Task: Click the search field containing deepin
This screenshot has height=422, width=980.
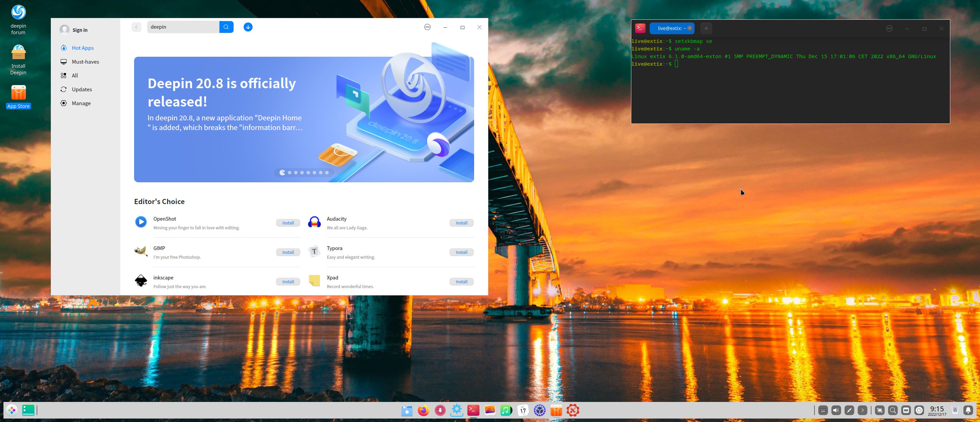Action: 183,27
